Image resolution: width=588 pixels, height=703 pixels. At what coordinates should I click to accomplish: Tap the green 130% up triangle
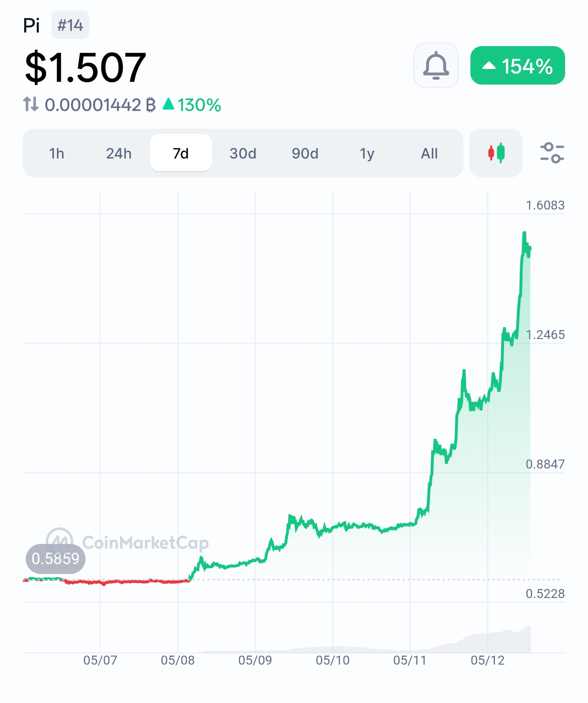pyautogui.click(x=169, y=104)
